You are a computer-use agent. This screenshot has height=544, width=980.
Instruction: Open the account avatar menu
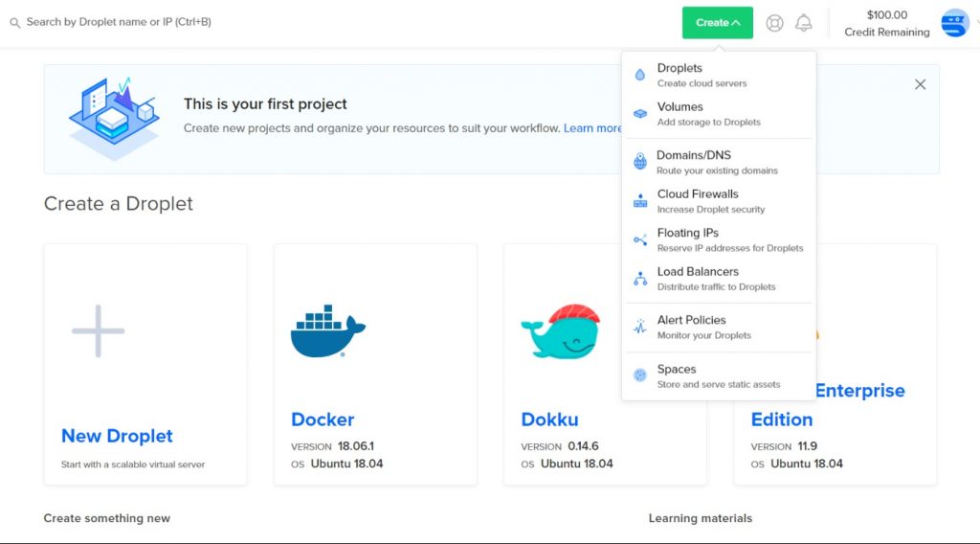point(954,23)
